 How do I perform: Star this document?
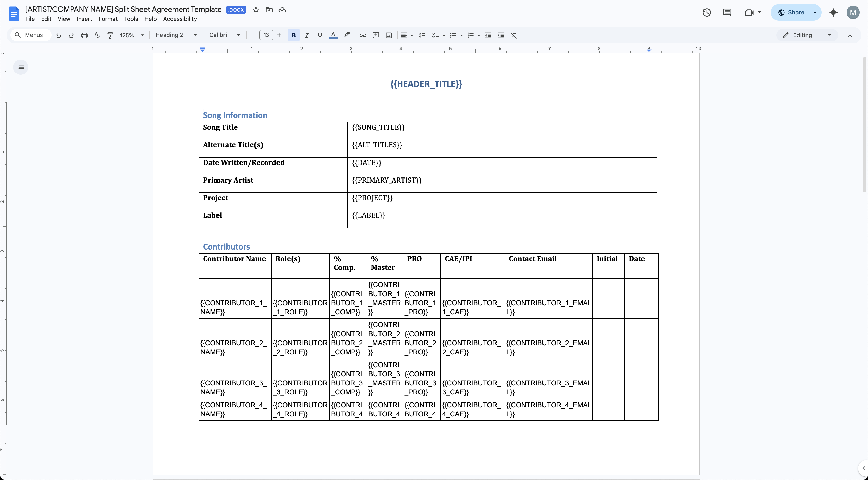coord(256,10)
